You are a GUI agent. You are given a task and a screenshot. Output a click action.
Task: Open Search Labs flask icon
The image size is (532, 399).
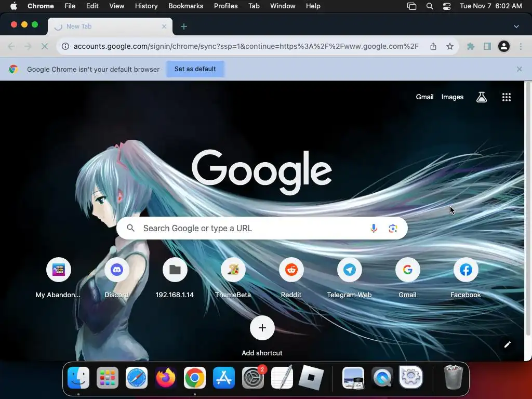tap(482, 97)
